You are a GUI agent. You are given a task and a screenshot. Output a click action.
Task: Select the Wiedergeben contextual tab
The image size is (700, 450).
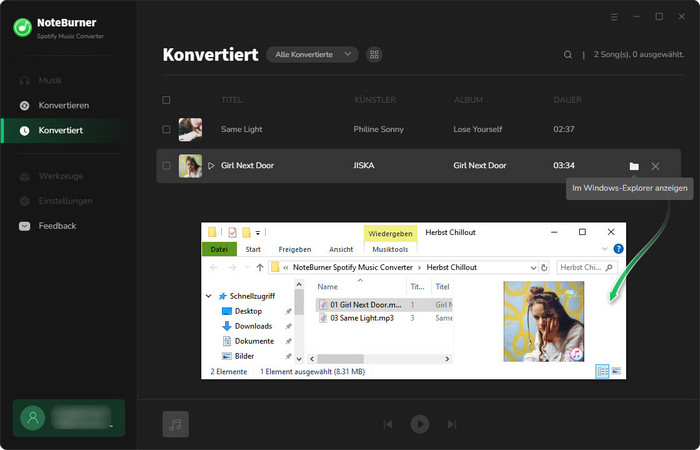tap(390, 233)
